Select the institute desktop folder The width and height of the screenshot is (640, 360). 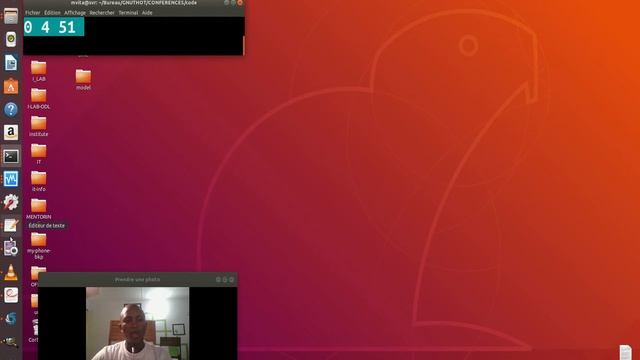point(39,126)
